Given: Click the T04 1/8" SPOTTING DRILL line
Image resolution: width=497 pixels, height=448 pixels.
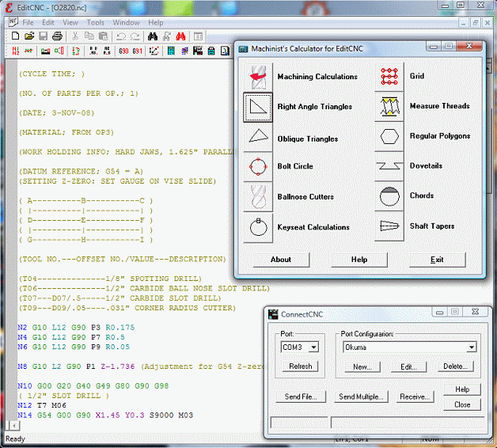Looking at the screenshot, I should coord(110,279).
